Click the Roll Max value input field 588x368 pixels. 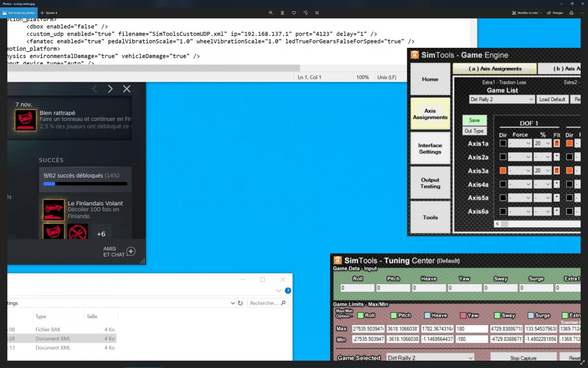368,329
